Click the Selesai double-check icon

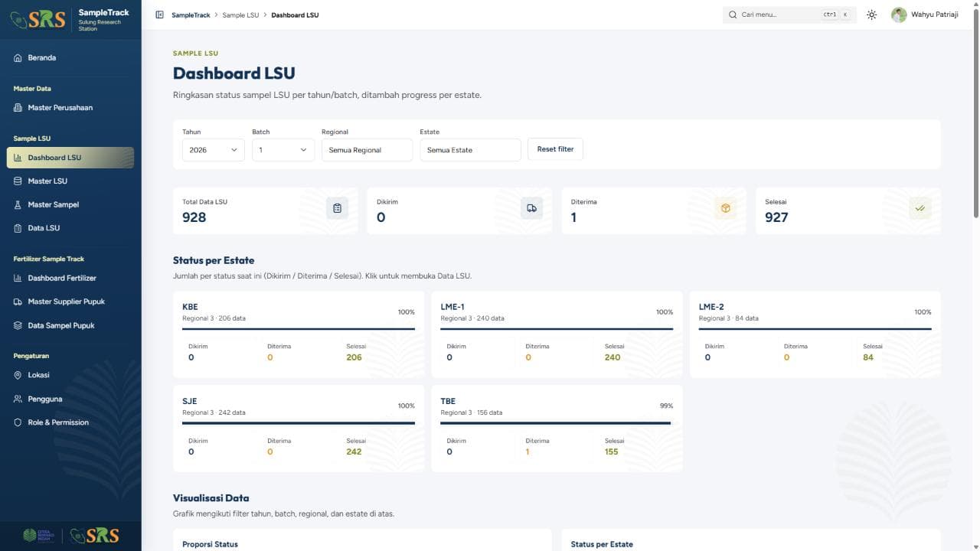coord(920,208)
